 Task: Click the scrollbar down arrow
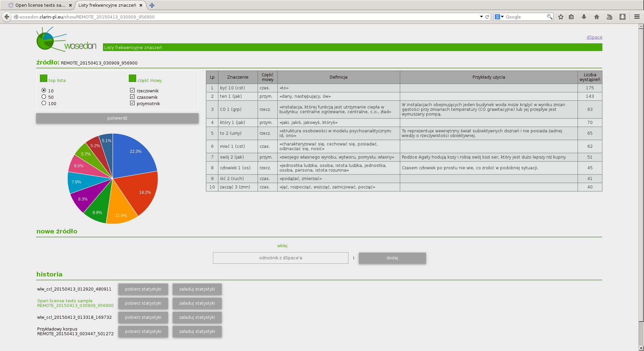[641, 348]
